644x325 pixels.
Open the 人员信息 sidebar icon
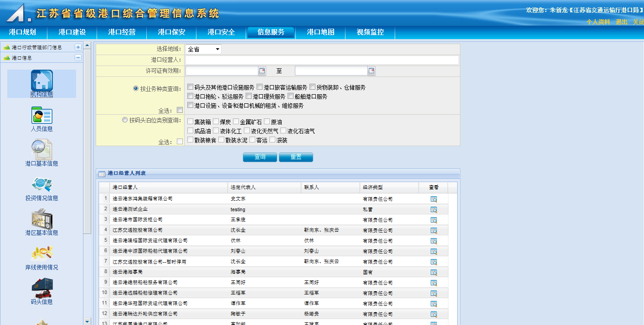tap(41, 116)
